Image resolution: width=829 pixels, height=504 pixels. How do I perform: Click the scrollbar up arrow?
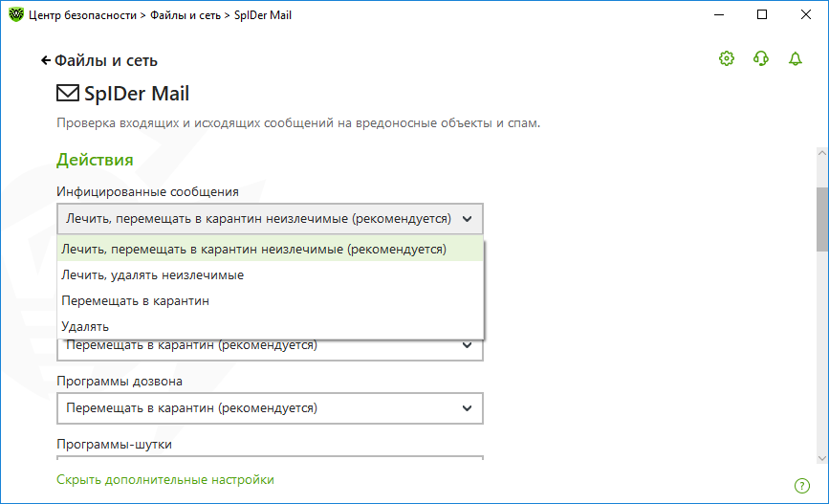click(822, 153)
